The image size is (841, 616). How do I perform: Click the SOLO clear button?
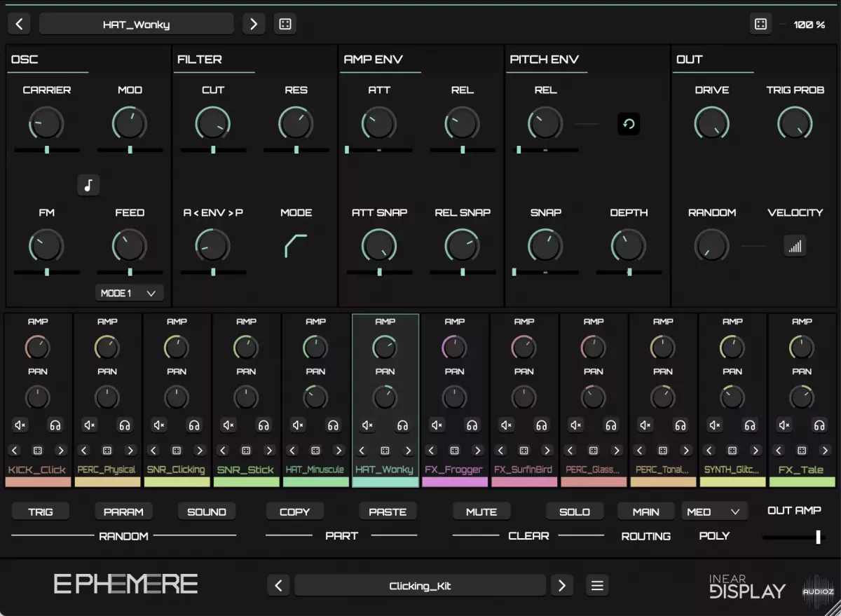pyautogui.click(x=575, y=512)
